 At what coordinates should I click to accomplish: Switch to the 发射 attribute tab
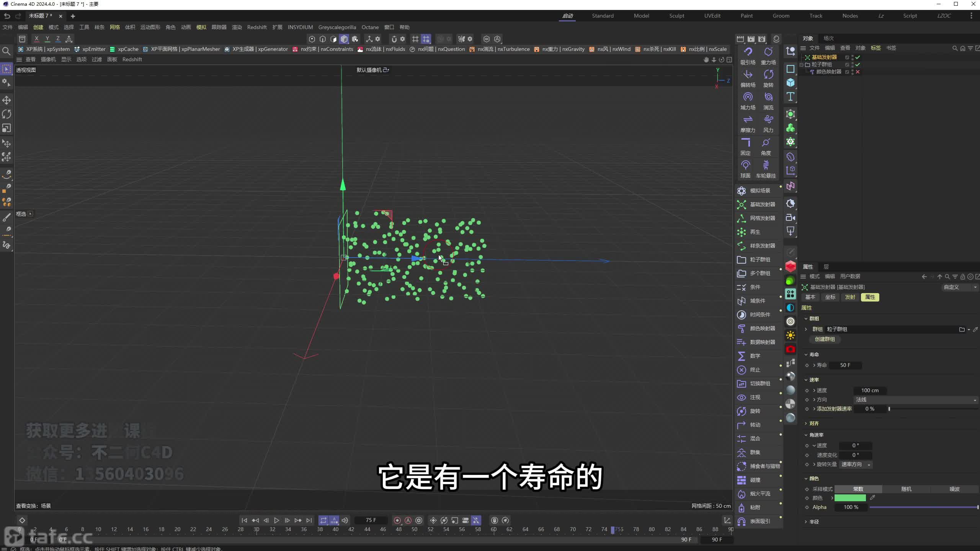(x=850, y=297)
